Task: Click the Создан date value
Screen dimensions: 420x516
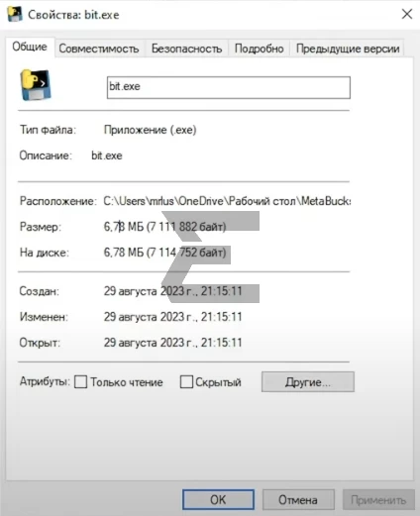Action: coord(173,291)
